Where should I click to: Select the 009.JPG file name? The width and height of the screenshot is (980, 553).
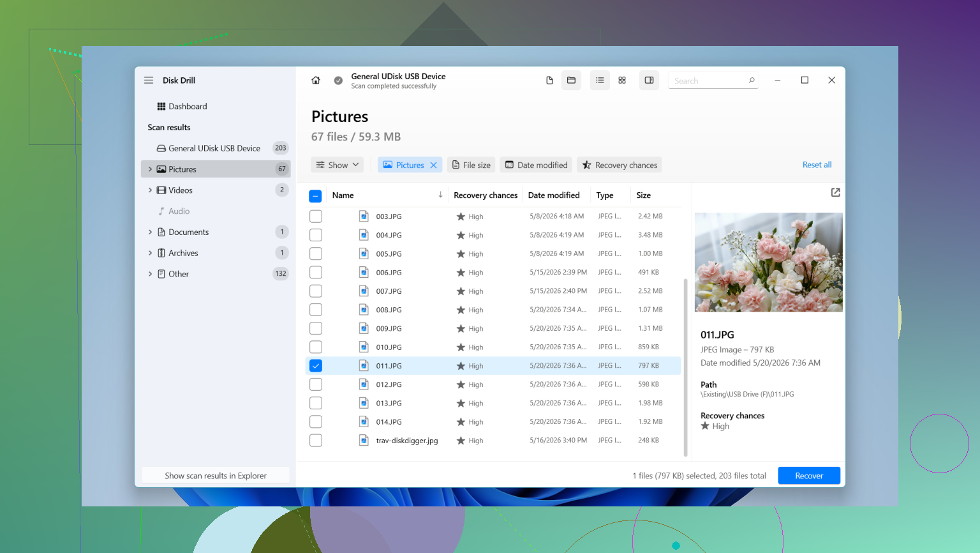pyautogui.click(x=389, y=329)
